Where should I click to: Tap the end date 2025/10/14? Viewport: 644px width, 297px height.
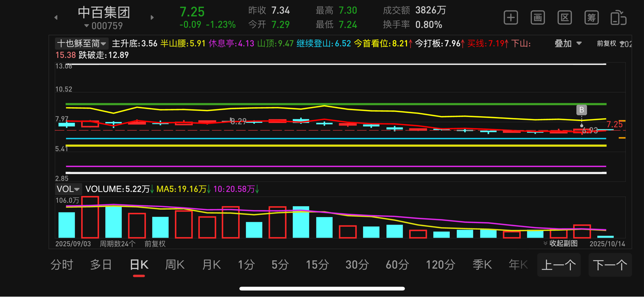pos(607,244)
